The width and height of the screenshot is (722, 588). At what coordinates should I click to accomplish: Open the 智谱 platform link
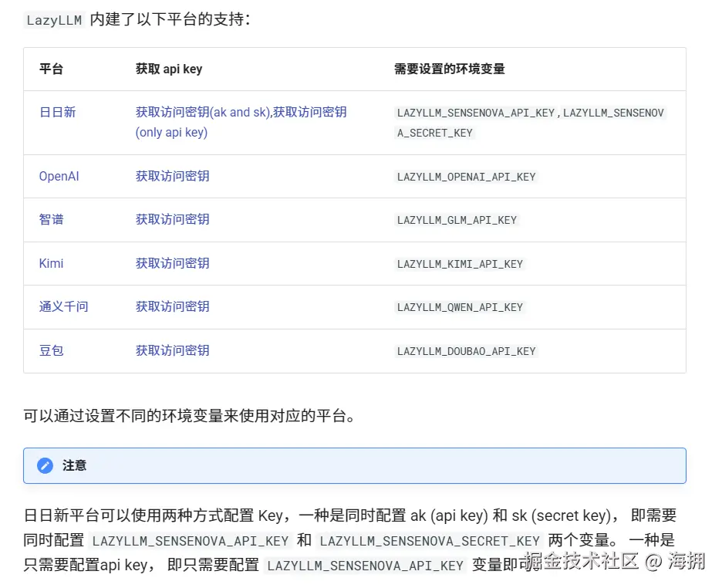(x=52, y=220)
